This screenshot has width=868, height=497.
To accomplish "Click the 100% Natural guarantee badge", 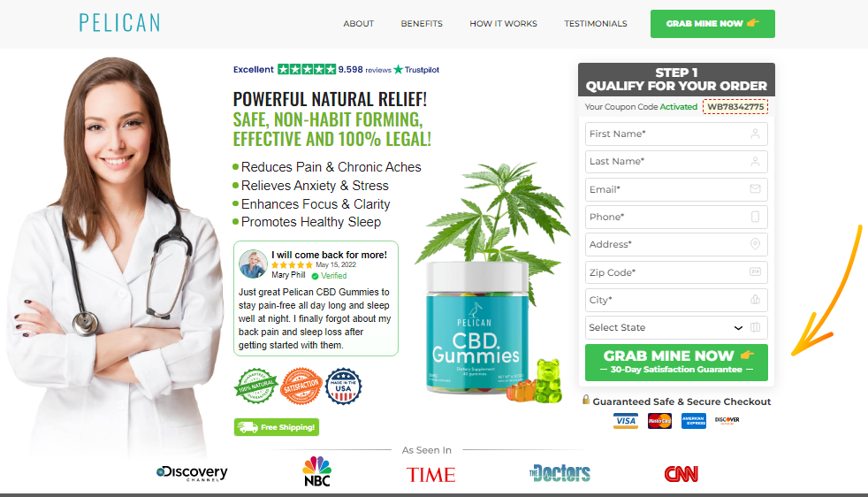I will 255,386.
